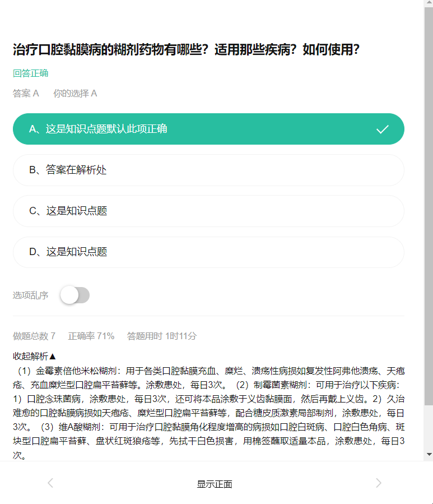Click the 做题总数 7 statistic

[34, 336]
